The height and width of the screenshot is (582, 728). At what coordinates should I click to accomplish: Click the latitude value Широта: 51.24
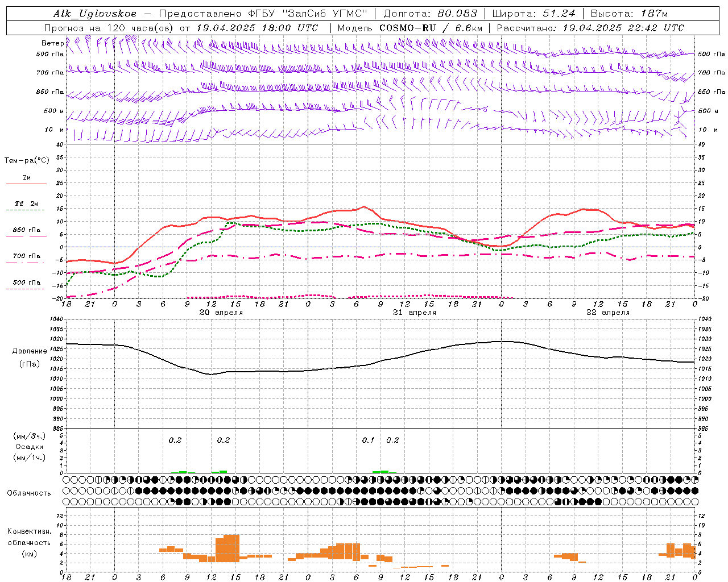click(533, 14)
